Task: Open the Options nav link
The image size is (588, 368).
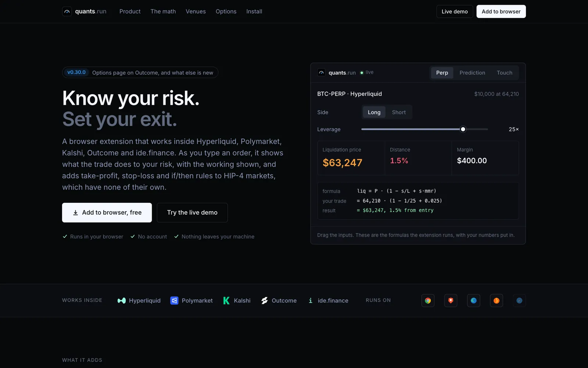Action: [226, 11]
